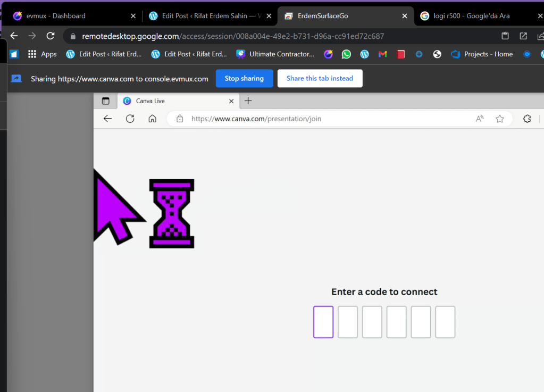Open a new tab in Edge
The height and width of the screenshot is (392, 544).
[x=248, y=101]
